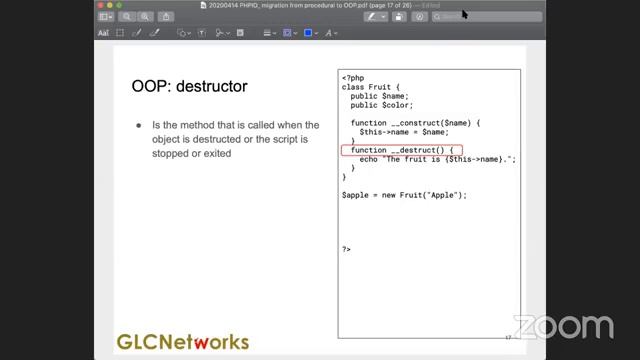Open the Border Color picker

pos(290,33)
